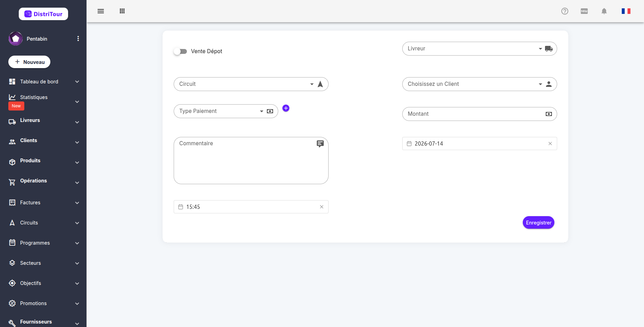Image resolution: width=644 pixels, height=327 pixels.
Task: Click the Circuits navigation icon in sidebar
Action: tap(12, 223)
